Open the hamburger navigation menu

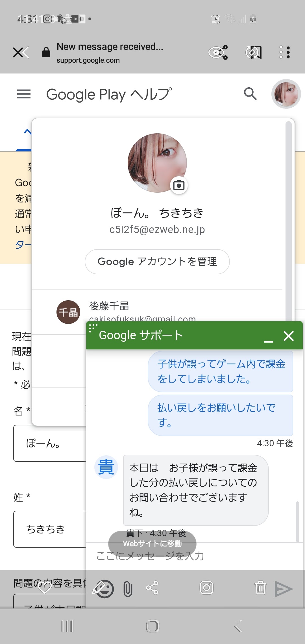point(24,94)
